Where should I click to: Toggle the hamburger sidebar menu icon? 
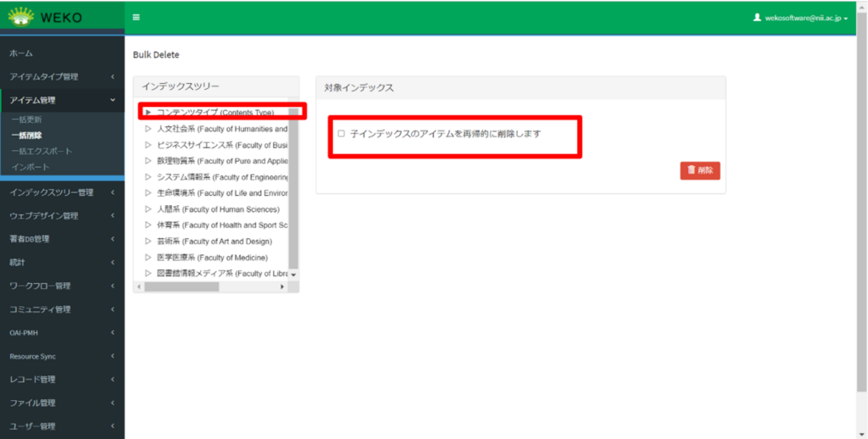(x=136, y=17)
